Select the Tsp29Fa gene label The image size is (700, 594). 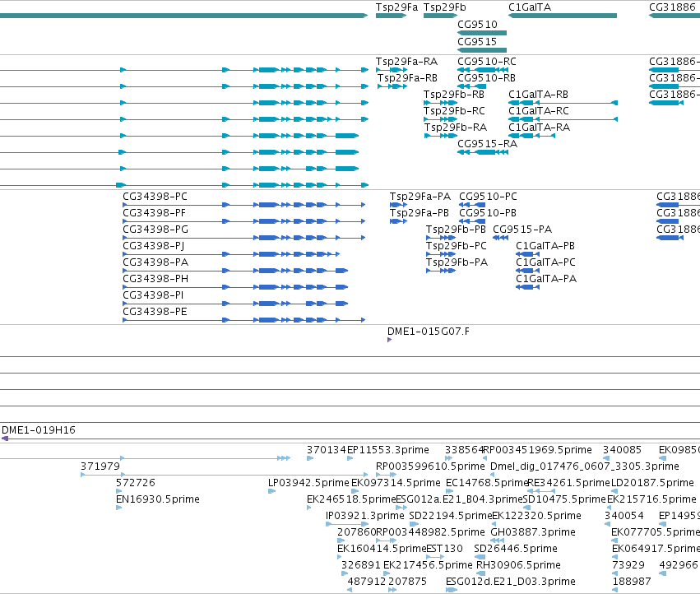click(x=396, y=7)
